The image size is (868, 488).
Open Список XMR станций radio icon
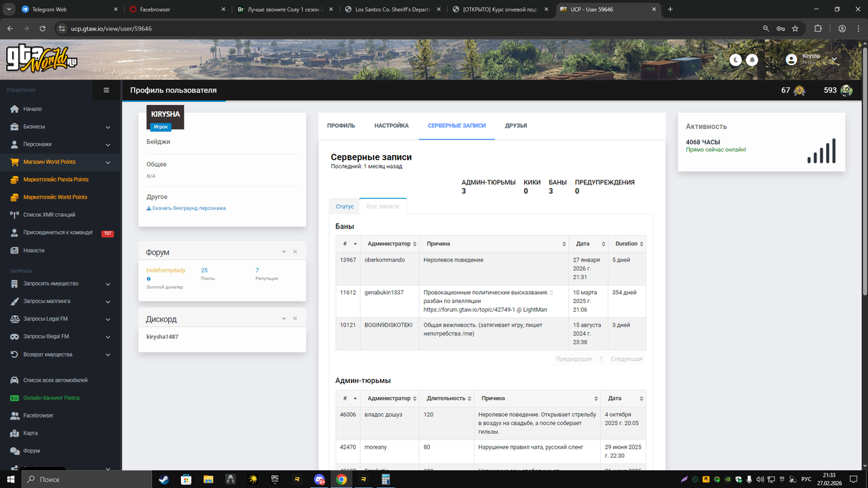tap(14, 215)
